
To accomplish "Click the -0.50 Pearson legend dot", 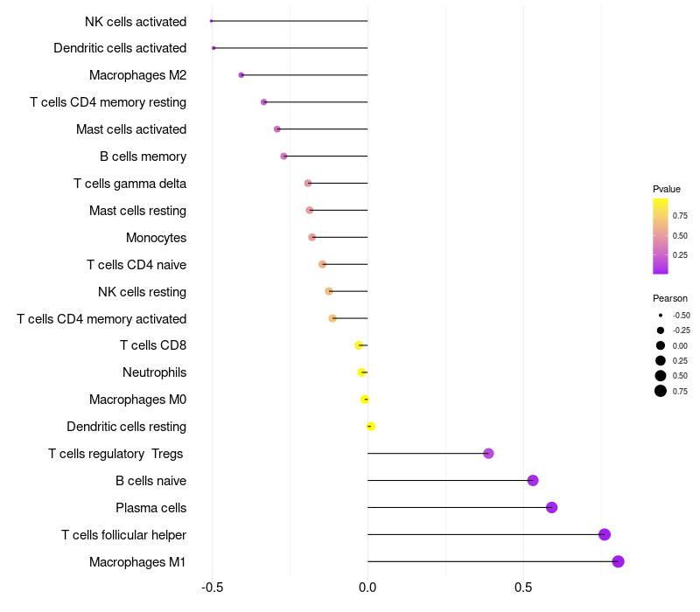I will (661, 315).
